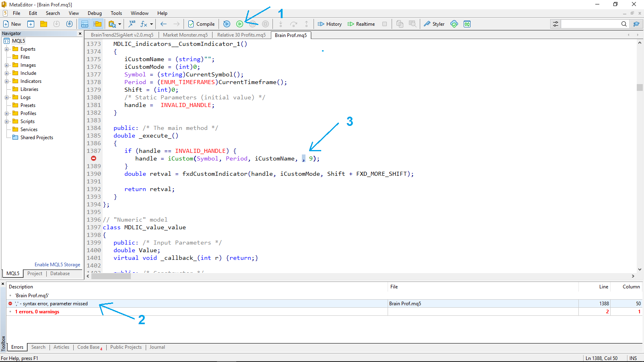
Task: Open the Tools menu
Action: pyautogui.click(x=116, y=13)
